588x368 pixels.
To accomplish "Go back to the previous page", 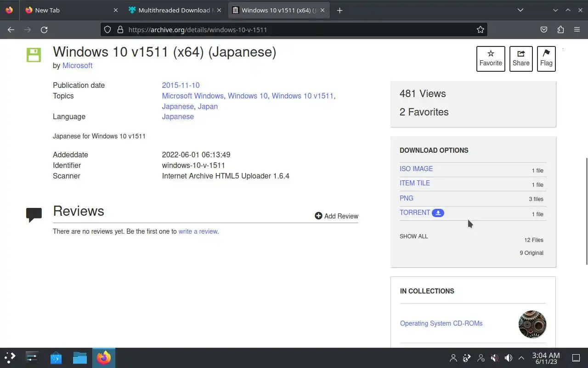I will pyautogui.click(x=11, y=29).
